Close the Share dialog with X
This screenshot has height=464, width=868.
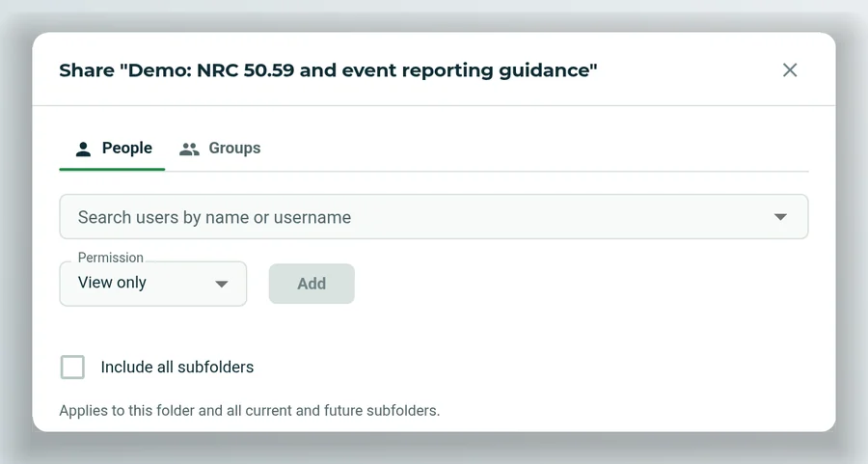[789, 70]
